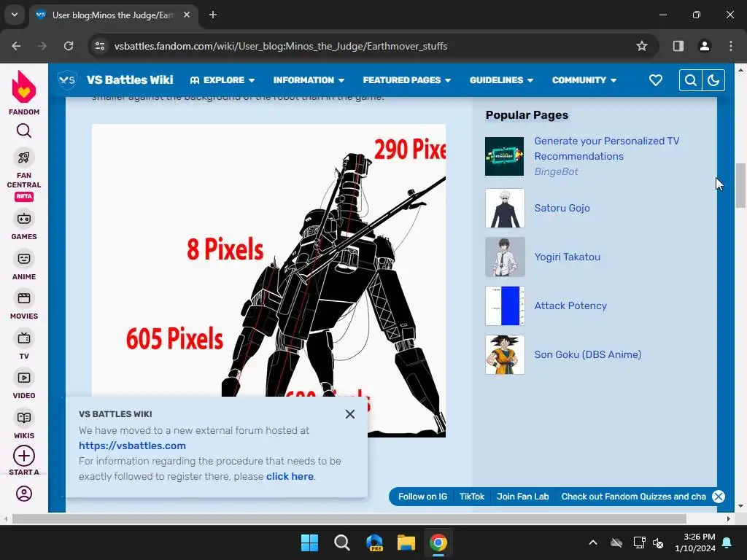The image size is (747, 560).
Task: Close the VS Battles Wiki notice popup
Action: click(x=350, y=414)
